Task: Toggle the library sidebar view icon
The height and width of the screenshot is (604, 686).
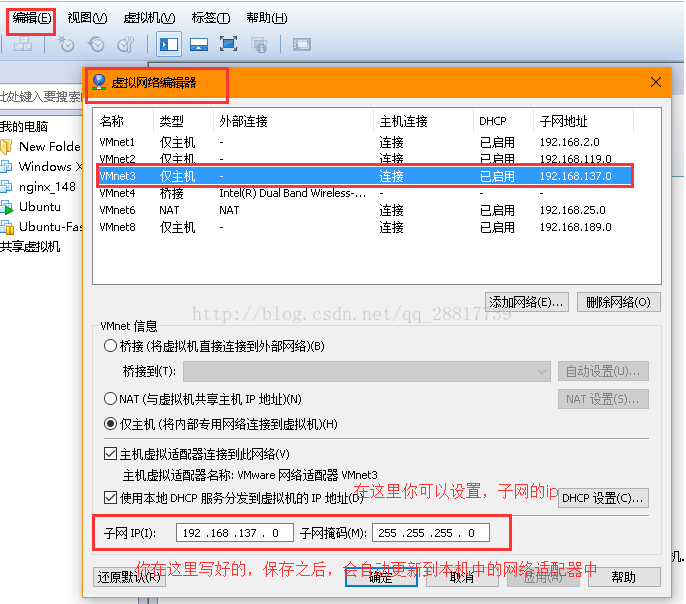Action: 169,44
